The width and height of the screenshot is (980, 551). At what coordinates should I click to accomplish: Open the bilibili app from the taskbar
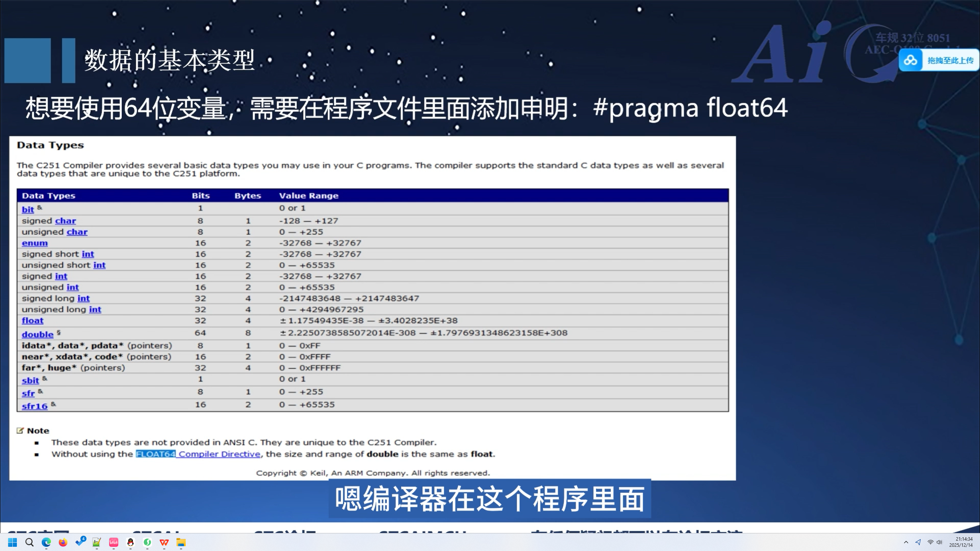[113, 543]
